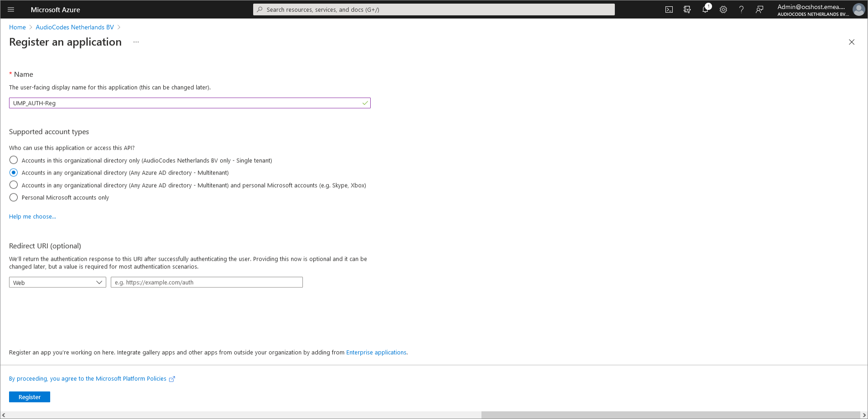Click the Home breadcrumb

[x=17, y=27]
